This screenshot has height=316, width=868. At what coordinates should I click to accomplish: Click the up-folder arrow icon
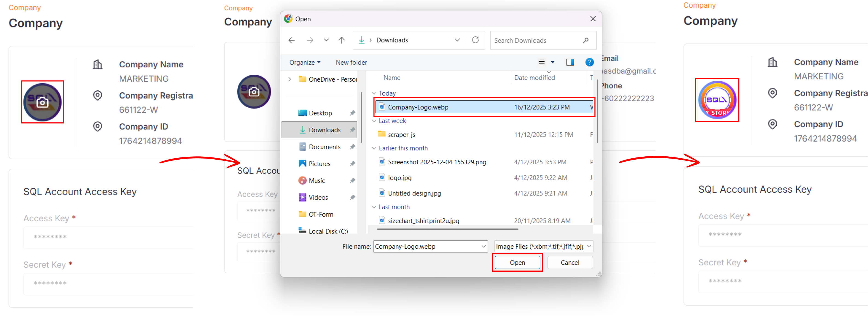click(x=341, y=41)
